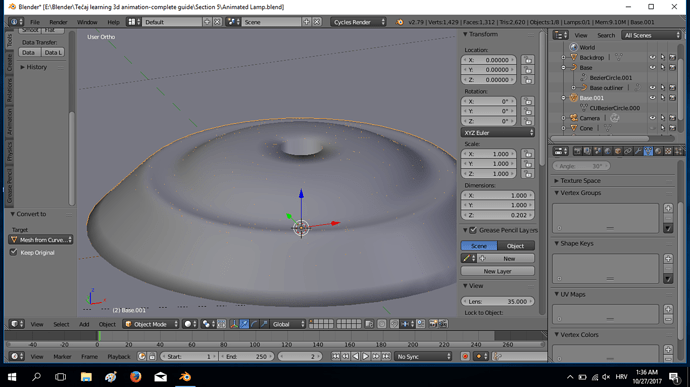
Task: Click the New Layer button
Action: [x=498, y=271]
